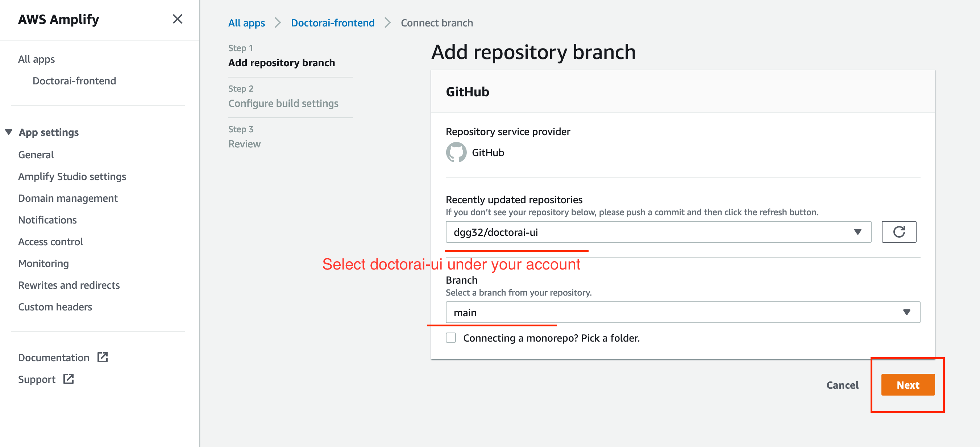
Task: Click the GitHub provider name text
Action: click(x=488, y=153)
